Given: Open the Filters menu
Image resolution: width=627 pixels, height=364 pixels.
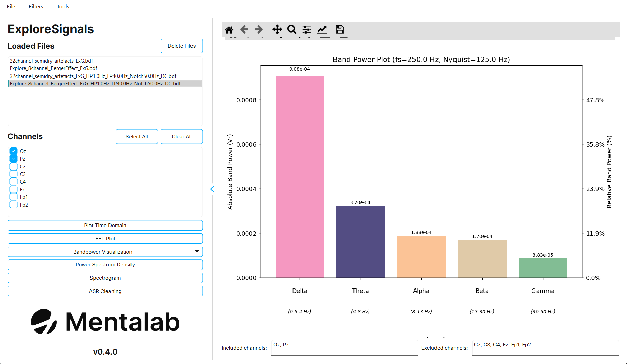Looking at the screenshot, I should pos(36,6).
